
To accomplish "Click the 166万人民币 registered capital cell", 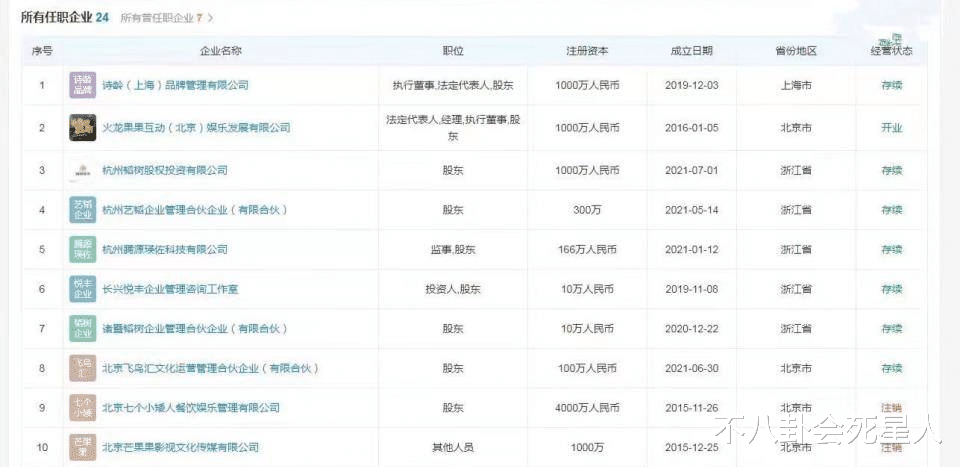I will pos(587,250).
